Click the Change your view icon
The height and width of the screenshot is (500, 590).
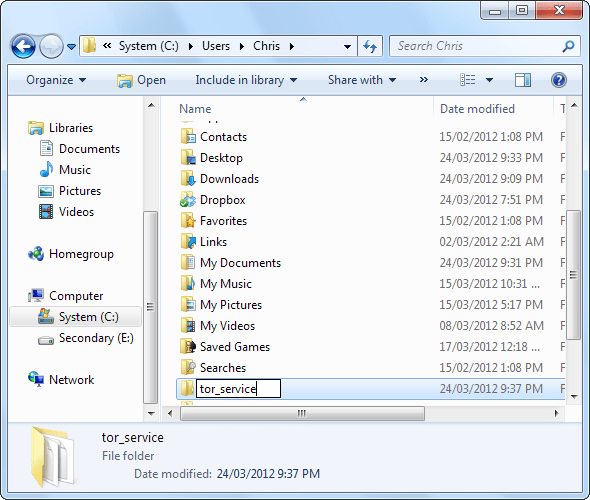click(x=468, y=80)
